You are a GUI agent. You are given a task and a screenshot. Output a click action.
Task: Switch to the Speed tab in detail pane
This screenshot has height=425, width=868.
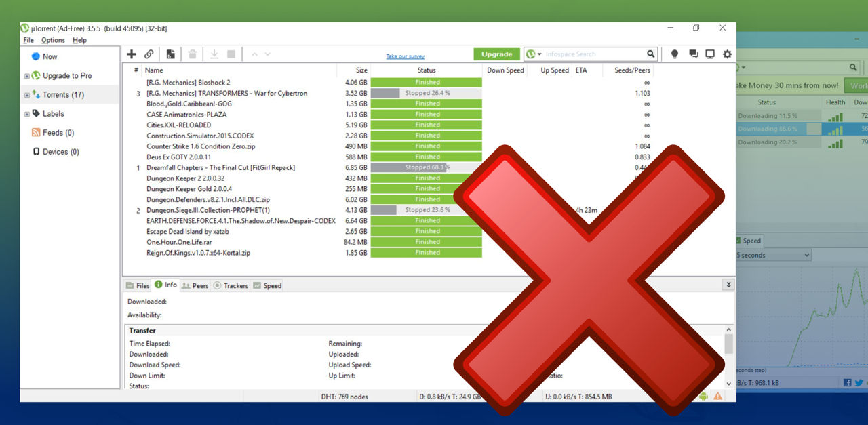click(x=267, y=286)
